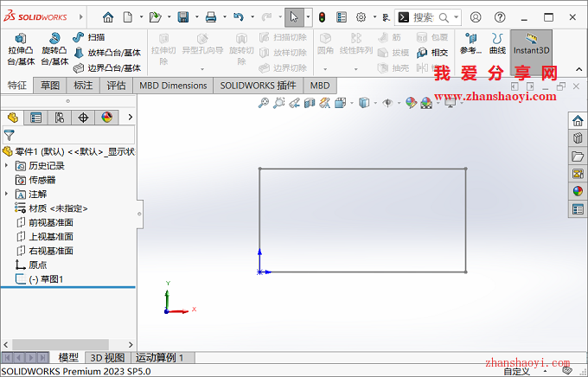Click the tree filter funnel icon
The width and height of the screenshot is (588, 377).
[x=9, y=135]
